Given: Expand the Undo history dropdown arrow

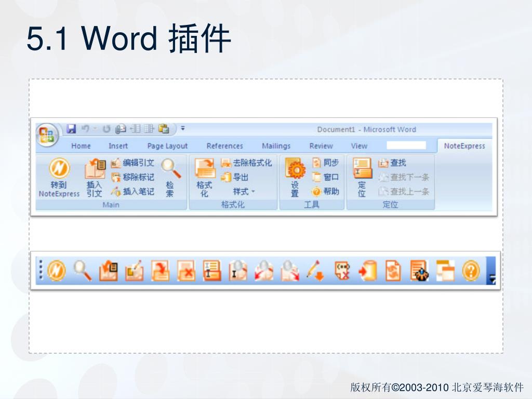Looking at the screenshot, I should point(95,129).
